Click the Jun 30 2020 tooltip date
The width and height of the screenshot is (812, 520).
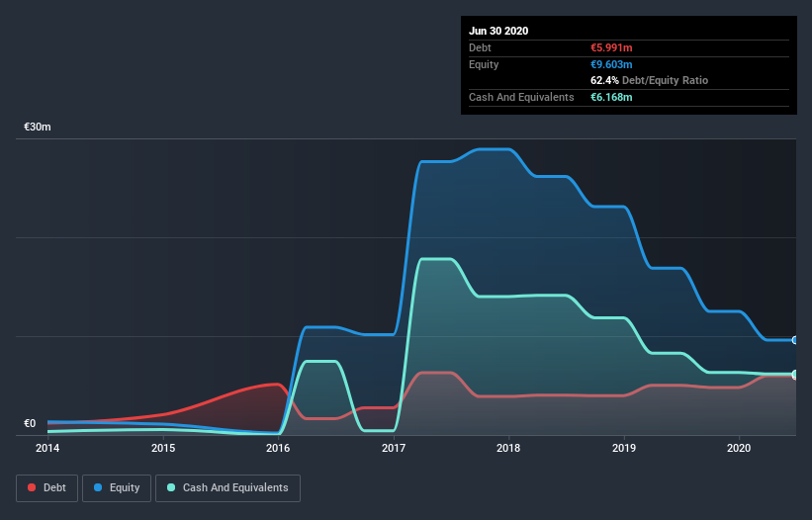tap(498, 31)
